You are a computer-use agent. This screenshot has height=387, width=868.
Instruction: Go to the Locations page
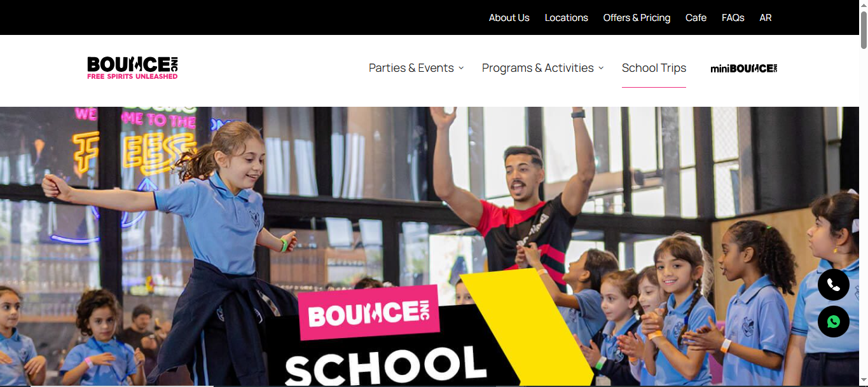pyautogui.click(x=566, y=18)
